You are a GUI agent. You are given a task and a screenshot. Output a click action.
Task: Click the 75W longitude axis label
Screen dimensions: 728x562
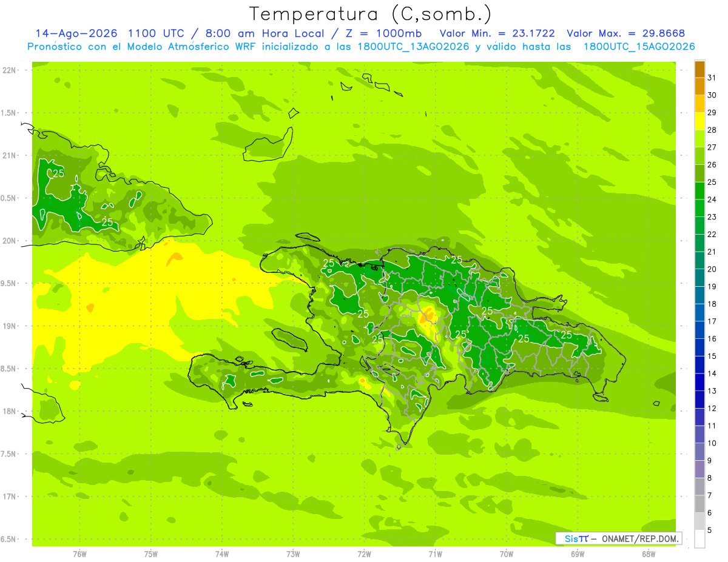[x=151, y=554]
